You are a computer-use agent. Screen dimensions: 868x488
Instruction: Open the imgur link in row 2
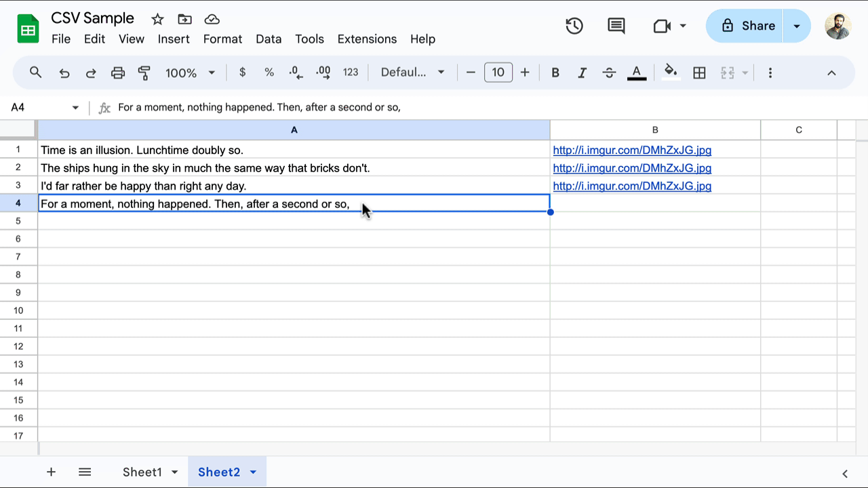click(632, 168)
